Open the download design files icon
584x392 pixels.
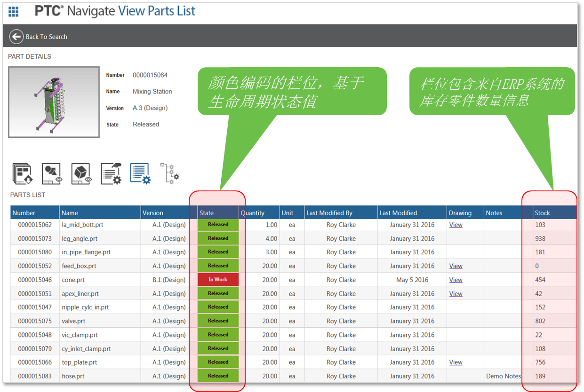coord(22,173)
